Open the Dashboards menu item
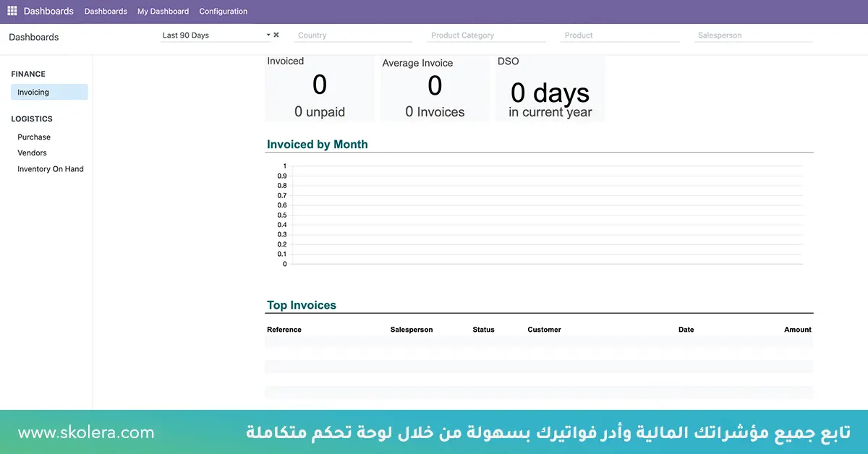868x454 pixels. (106, 12)
